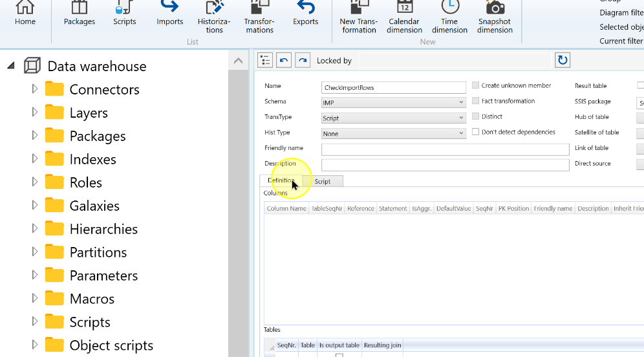
Task: Collapse the Data warehouse tree node
Action: point(11,65)
